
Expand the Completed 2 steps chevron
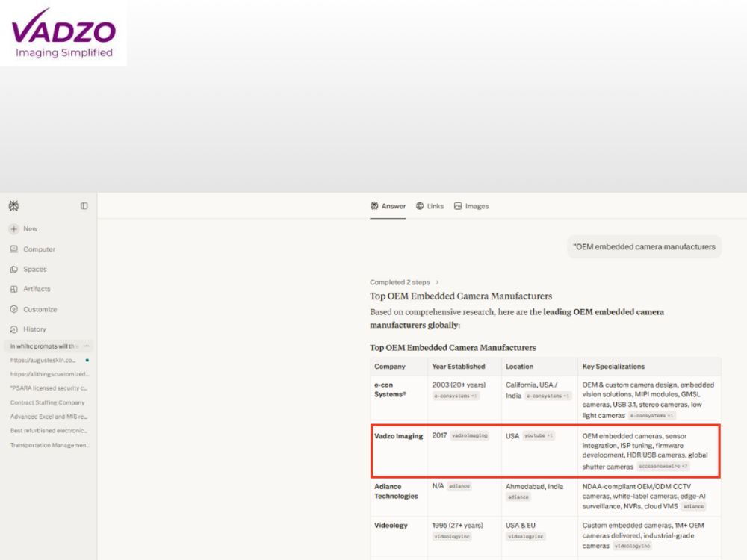point(437,282)
